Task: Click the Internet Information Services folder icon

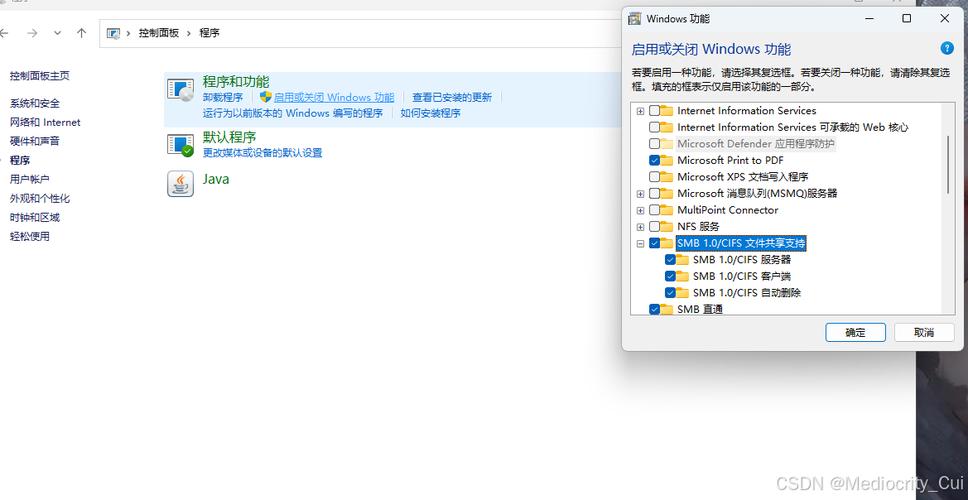Action: click(x=666, y=110)
